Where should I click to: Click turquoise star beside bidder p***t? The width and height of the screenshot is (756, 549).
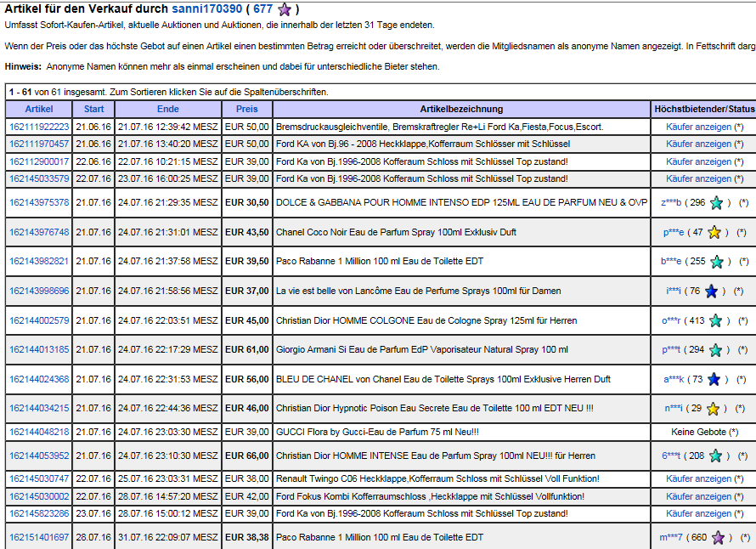(716, 350)
